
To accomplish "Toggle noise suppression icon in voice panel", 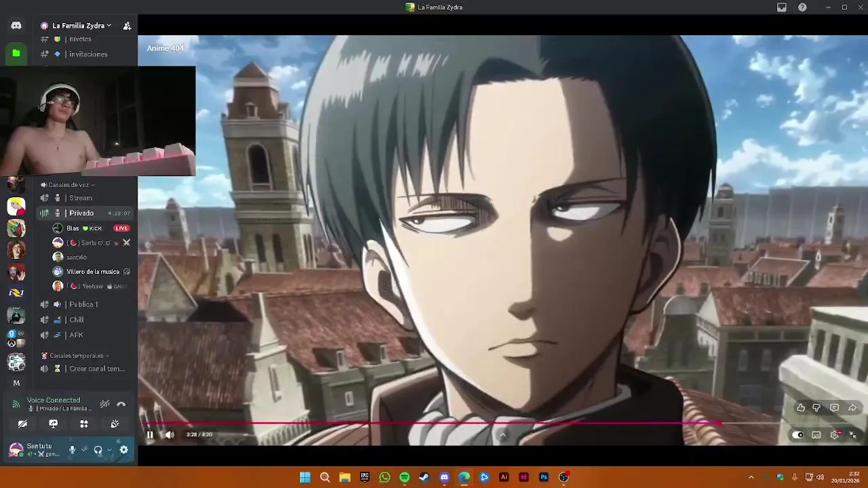I will coord(104,404).
